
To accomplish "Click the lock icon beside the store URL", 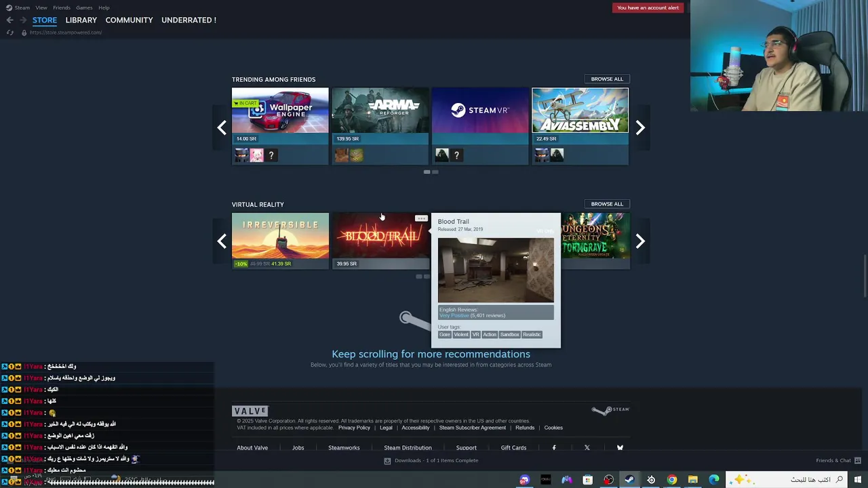I will click(x=24, y=33).
